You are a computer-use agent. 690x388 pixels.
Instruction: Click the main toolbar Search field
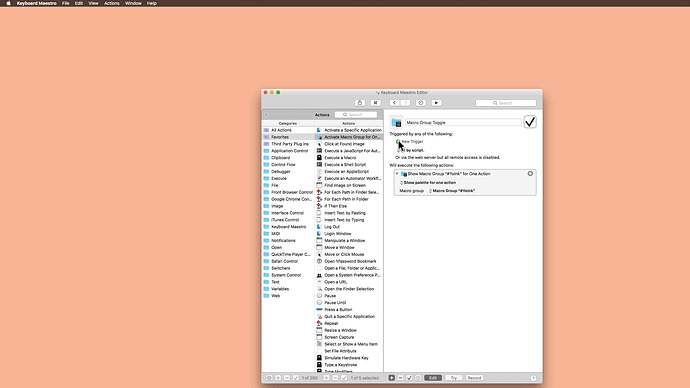click(506, 103)
